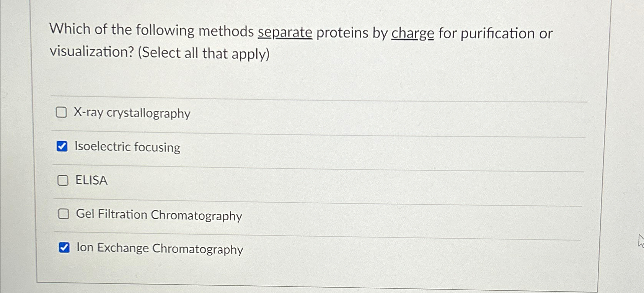Select the X-ray crystallography answer row
644x293 pixels.
[132, 113]
